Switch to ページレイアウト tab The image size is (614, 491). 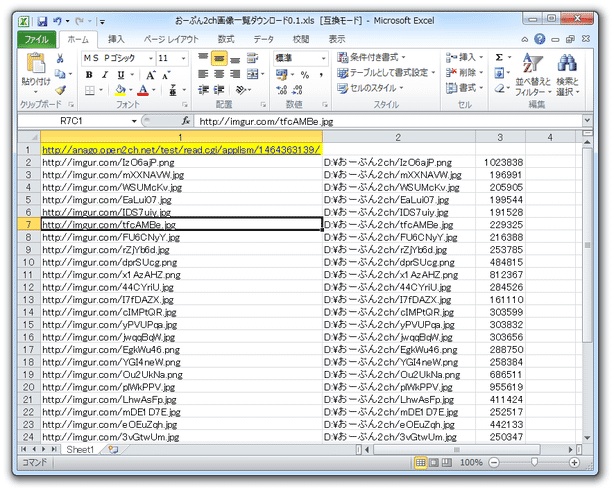pos(171,39)
